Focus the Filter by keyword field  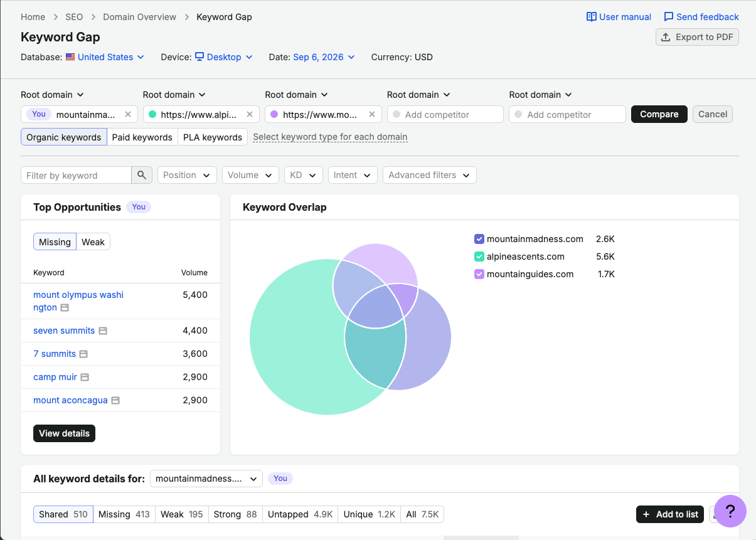(x=76, y=175)
